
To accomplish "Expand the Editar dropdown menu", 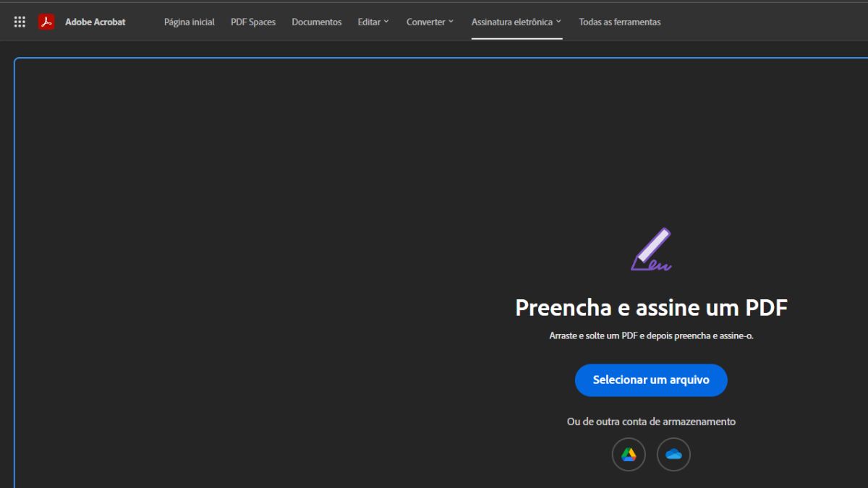I will pyautogui.click(x=373, y=22).
